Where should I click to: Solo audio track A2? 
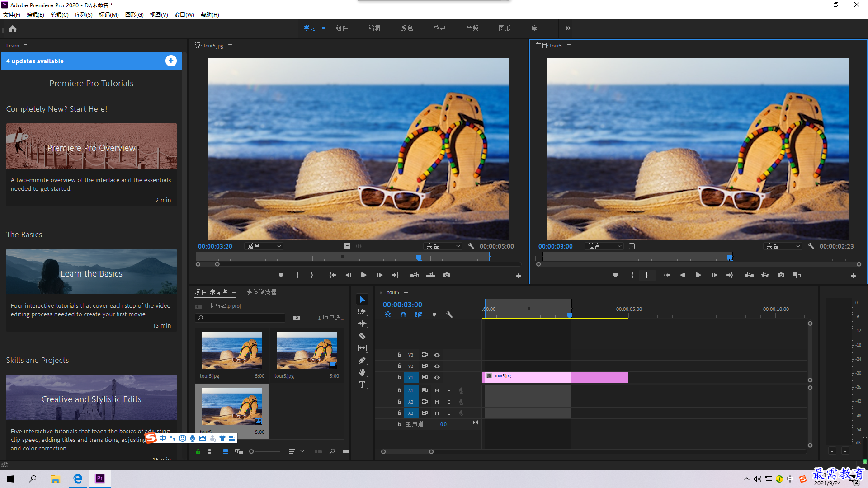tap(449, 402)
